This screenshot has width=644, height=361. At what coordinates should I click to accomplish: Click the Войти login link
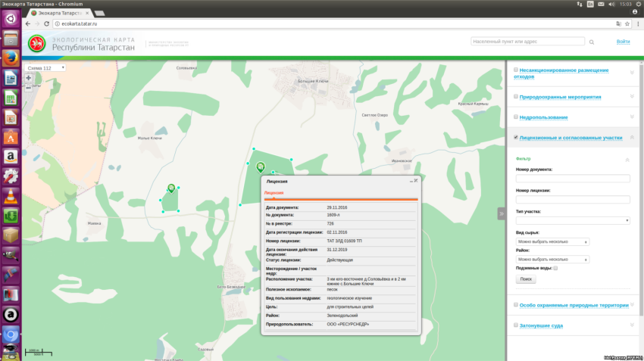click(x=623, y=42)
